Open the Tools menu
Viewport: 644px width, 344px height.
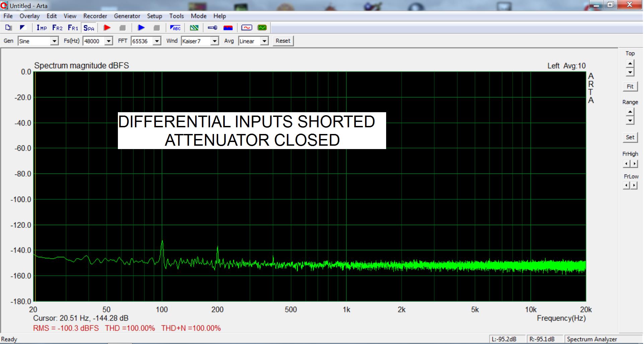(176, 16)
